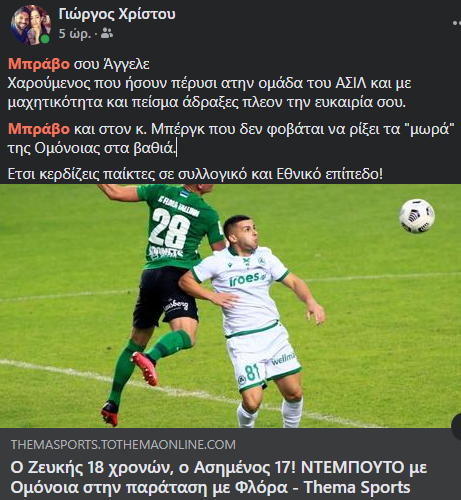Screen dimensions: 461x500
Task: Place cursor after 'στα βαθιά.' in the post
Action: [176, 149]
